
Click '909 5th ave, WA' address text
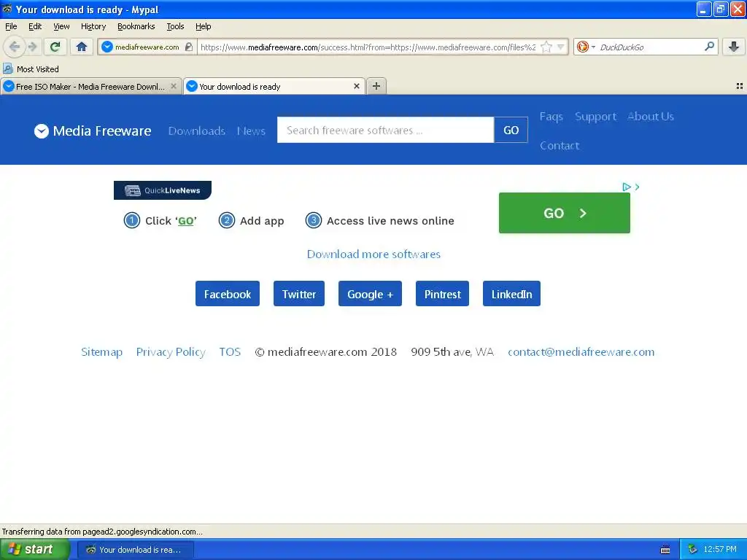pos(452,352)
